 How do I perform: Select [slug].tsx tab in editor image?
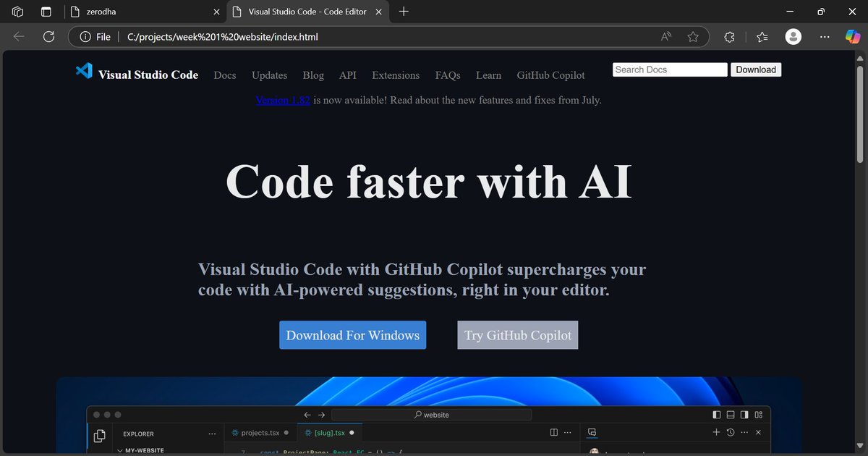(x=330, y=433)
